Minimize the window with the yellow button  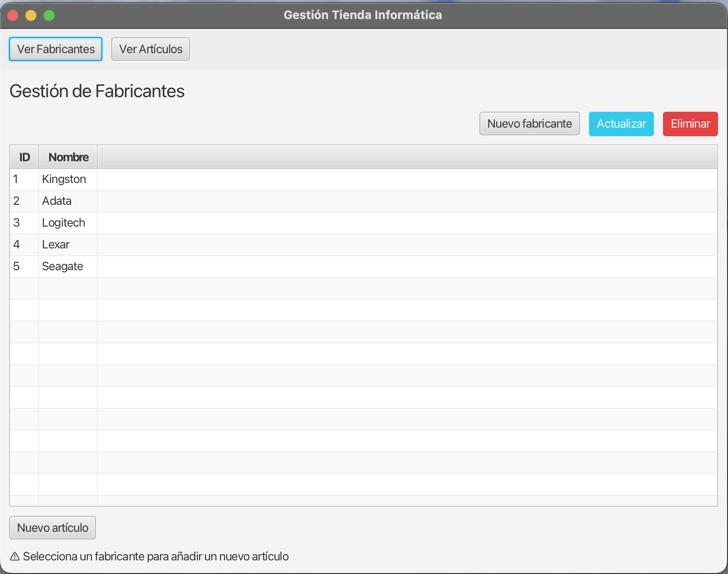[x=31, y=15]
